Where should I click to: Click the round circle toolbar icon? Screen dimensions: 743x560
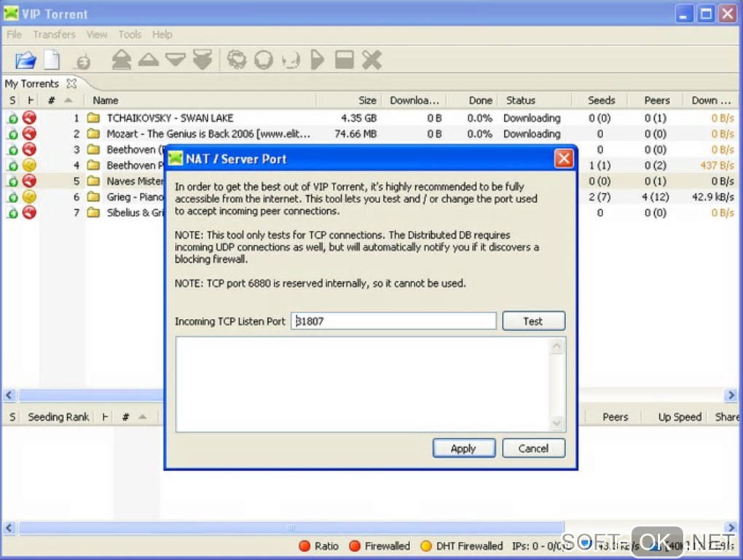click(x=264, y=60)
